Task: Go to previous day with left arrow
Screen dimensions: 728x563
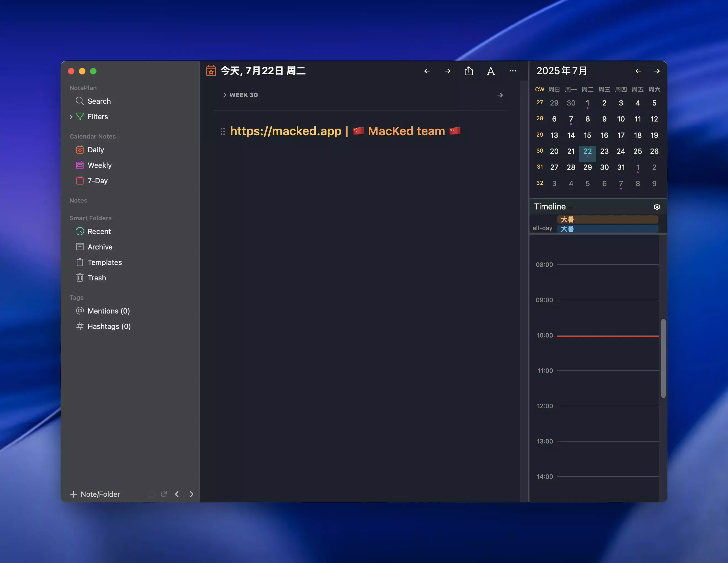Action: click(427, 71)
